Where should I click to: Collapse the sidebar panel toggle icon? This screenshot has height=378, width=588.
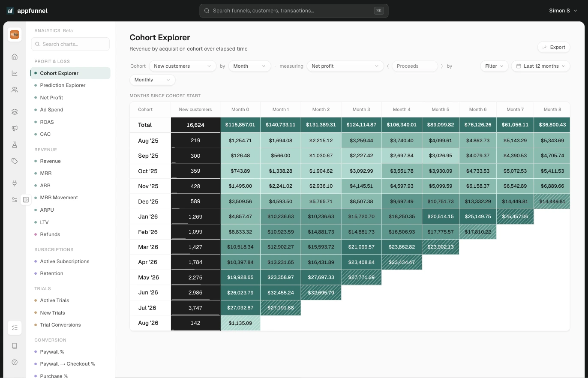[26, 200]
